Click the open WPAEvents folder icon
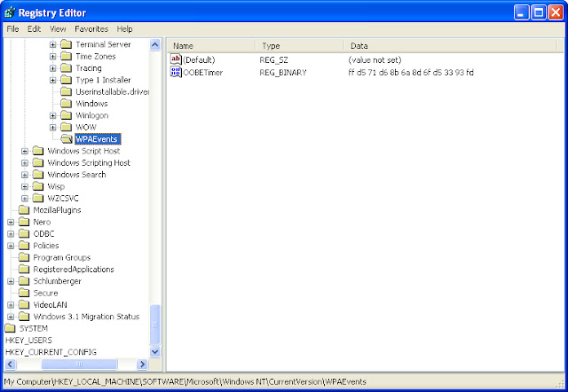568x392 pixels. tap(67, 139)
